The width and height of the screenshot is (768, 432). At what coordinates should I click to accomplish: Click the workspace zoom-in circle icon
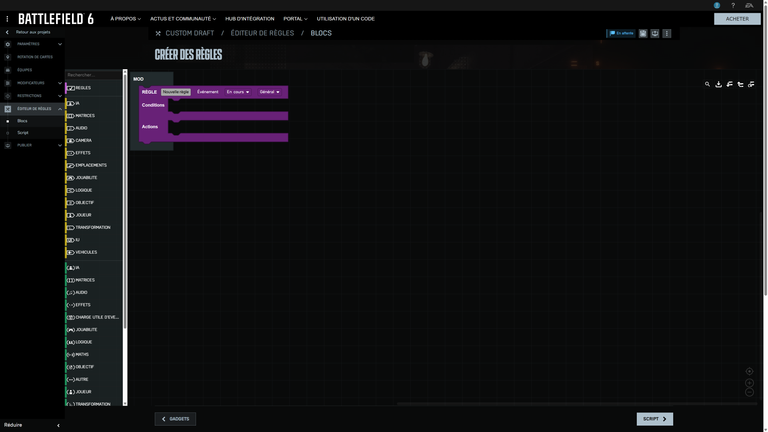pyautogui.click(x=749, y=371)
